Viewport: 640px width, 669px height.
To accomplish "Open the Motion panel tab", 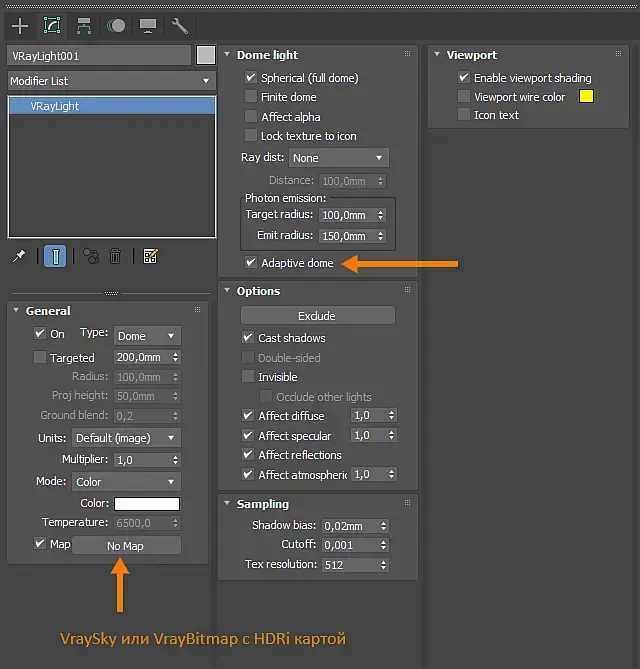I will pyautogui.click(x=116, y=26).
